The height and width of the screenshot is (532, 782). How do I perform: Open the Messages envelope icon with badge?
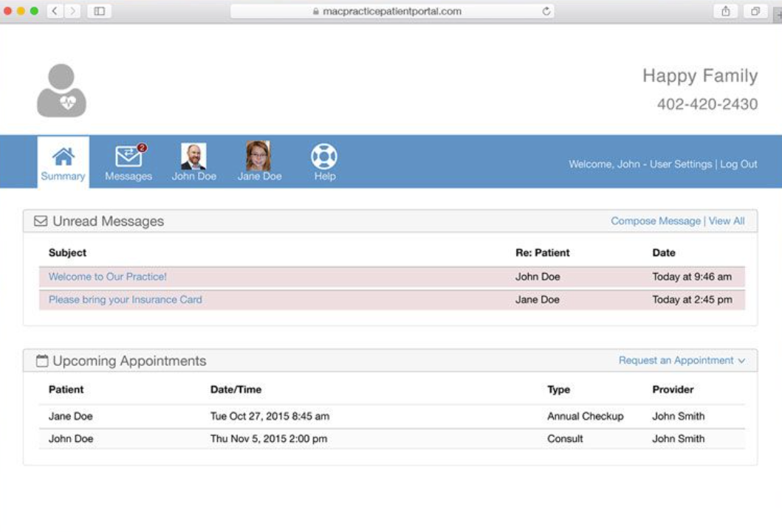pyautogui.click(x=127, y=156)
